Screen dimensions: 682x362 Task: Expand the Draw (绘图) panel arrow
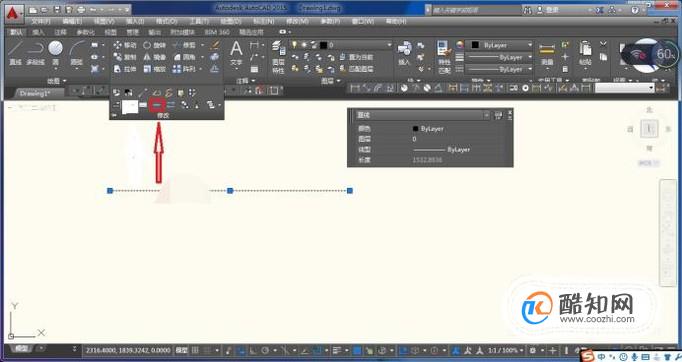64,81
